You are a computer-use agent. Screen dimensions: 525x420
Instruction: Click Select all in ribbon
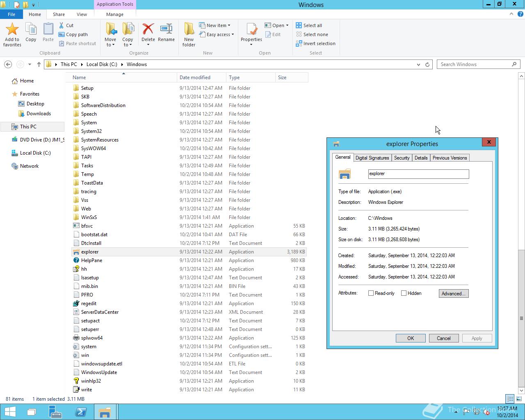(x=309, y=25)
